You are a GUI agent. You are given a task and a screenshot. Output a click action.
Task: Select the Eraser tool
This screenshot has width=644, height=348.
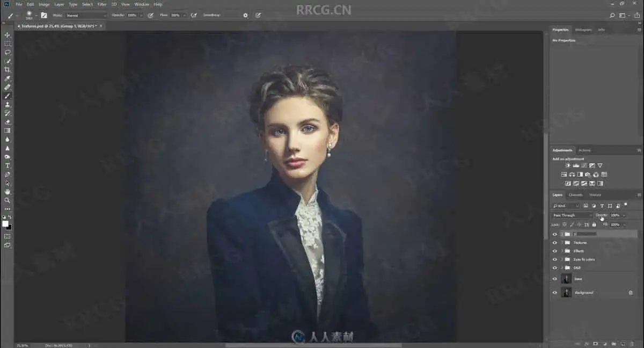coord(8,122)
